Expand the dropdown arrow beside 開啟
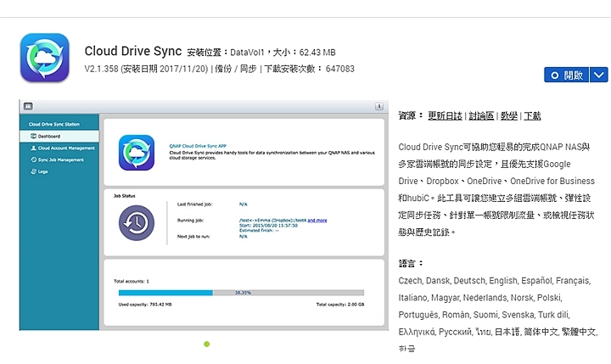Screen dimensions: 611x364 pyautogui.click(x=599, y=75)
